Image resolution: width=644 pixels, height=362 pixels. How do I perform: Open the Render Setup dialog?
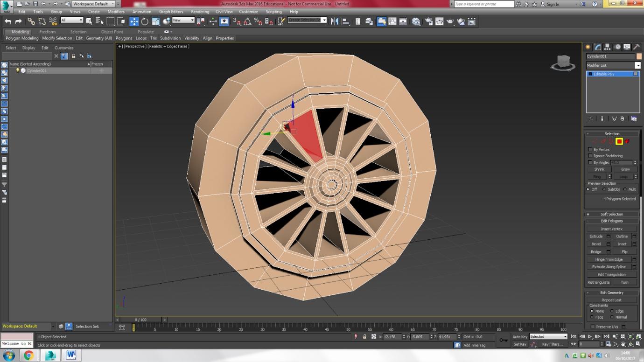[428, 21]
